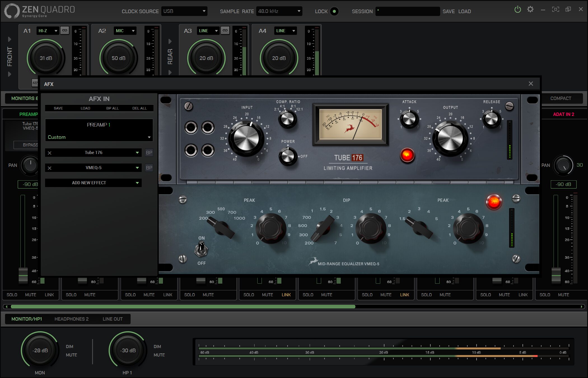
Task: Click the session SAVE button
Action: [449, 11]
